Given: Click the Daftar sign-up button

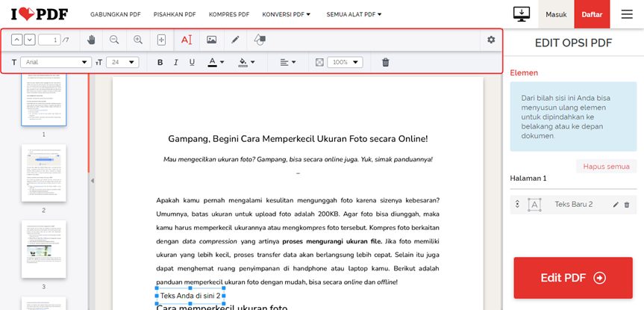Looking at the screenshot, I should click(592, 14).
